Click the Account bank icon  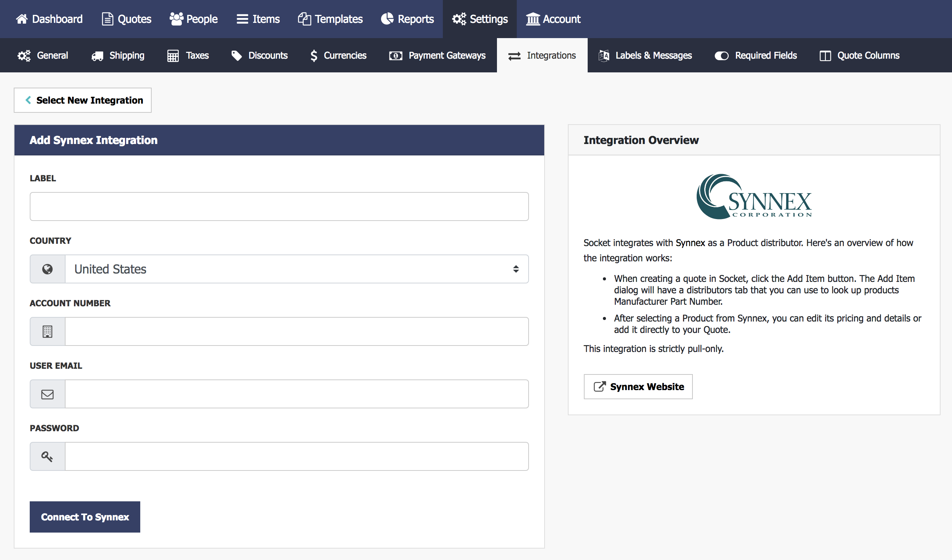click(x=533, y=19)
